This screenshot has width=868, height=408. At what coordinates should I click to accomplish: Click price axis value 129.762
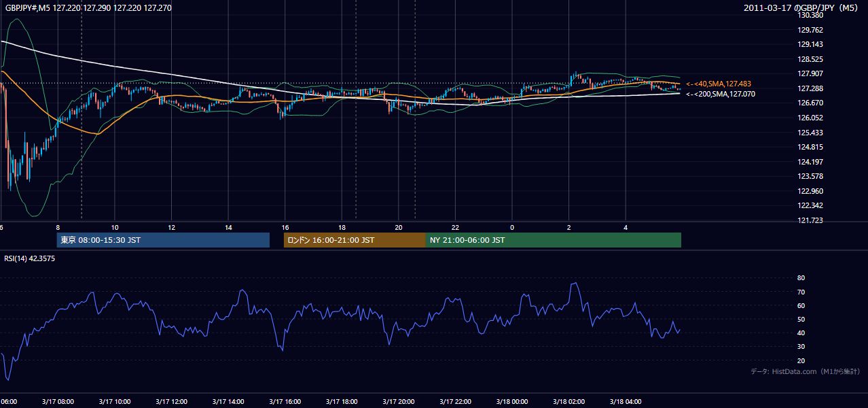click(x=810, y=30)
